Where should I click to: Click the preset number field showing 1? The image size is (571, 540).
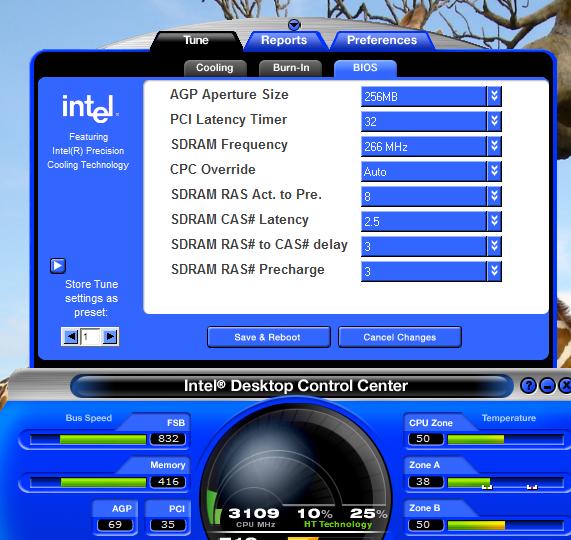click(x=90, y=336)
